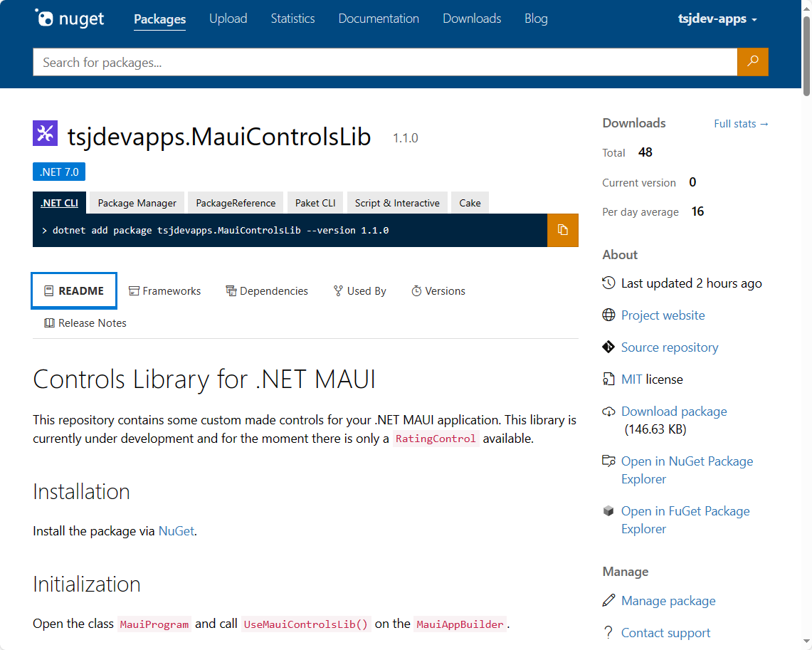Screen dimensions: 812x650
Task: Go to Documentation in top navigation
Action: click(x=379, y=19)
